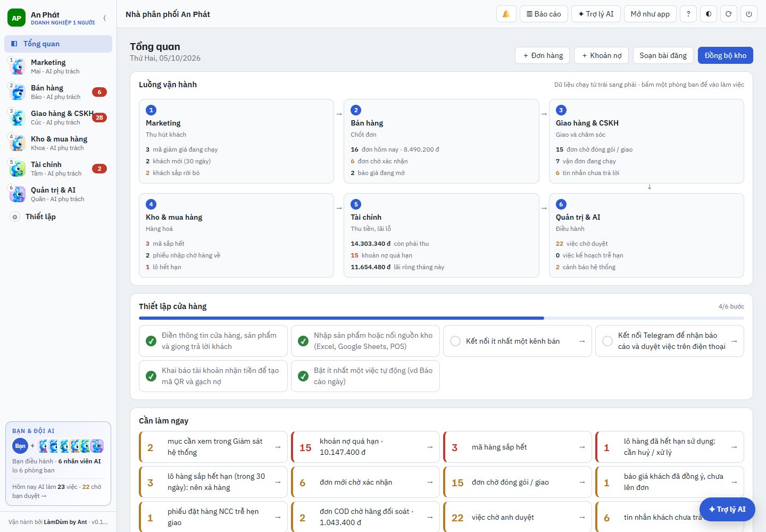This screenshot has width=766, height=532.
Task: Open the arrow on "đơn chờ đóng gói / giao" task card
Action: tap(582, 482)
